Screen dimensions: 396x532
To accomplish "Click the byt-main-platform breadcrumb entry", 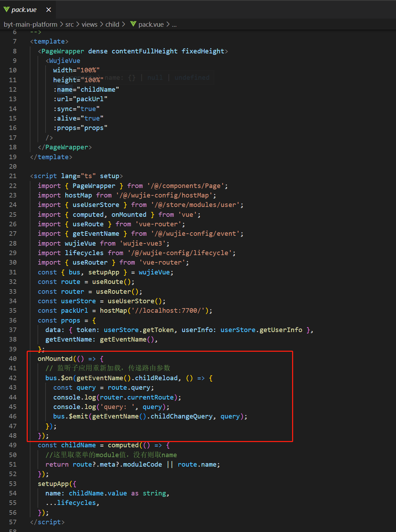I will tap(31, 24).
